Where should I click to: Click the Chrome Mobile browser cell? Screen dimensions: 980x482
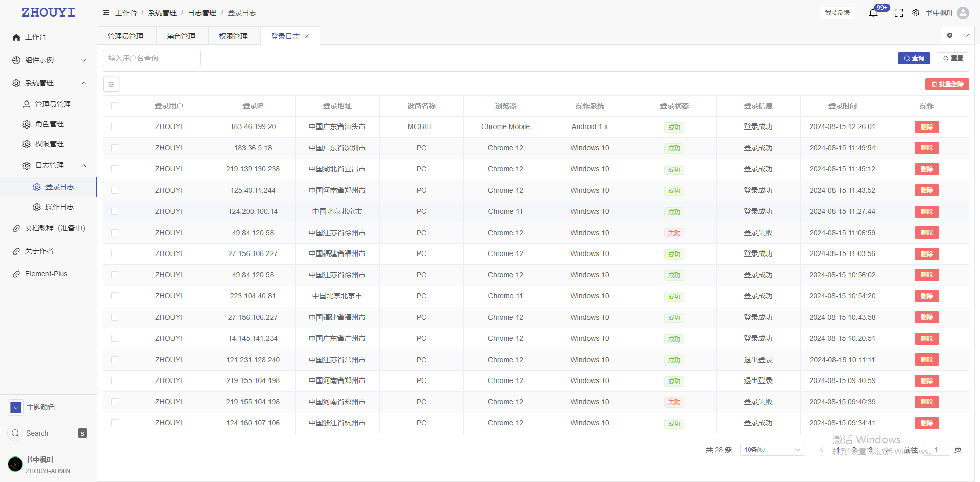click(x=506, y=126)
